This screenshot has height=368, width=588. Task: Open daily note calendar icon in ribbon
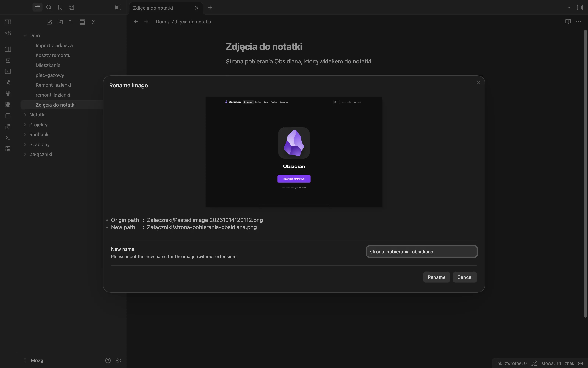pyautogui.click(x=8, y=116)
